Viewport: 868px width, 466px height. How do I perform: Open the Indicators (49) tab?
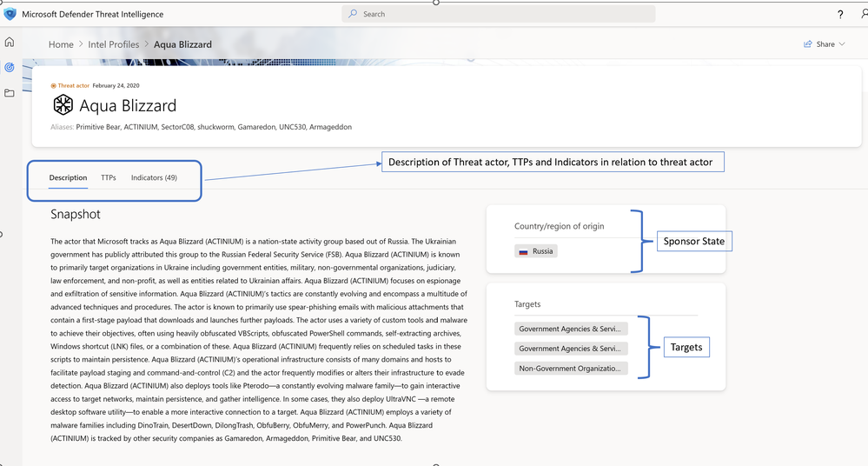(154, 178)
